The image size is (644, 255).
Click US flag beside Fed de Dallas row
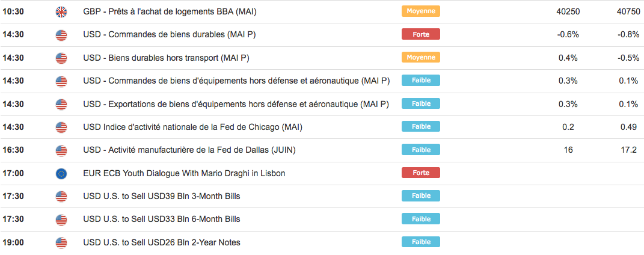[61, 150]
